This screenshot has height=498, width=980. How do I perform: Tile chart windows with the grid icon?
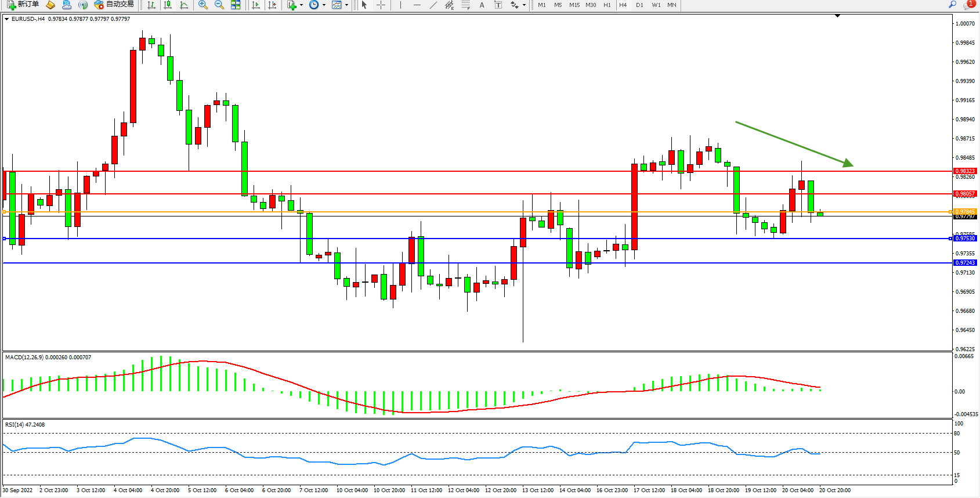236,5
